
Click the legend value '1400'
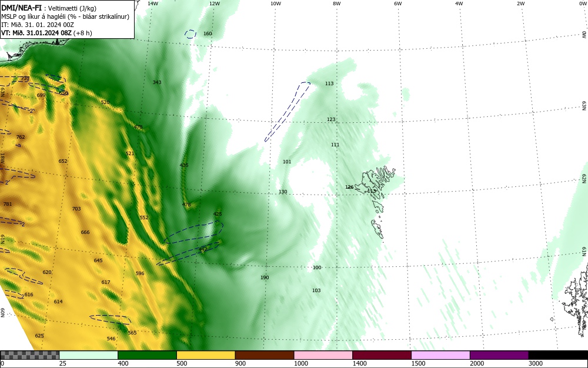[x=360, y=363]
